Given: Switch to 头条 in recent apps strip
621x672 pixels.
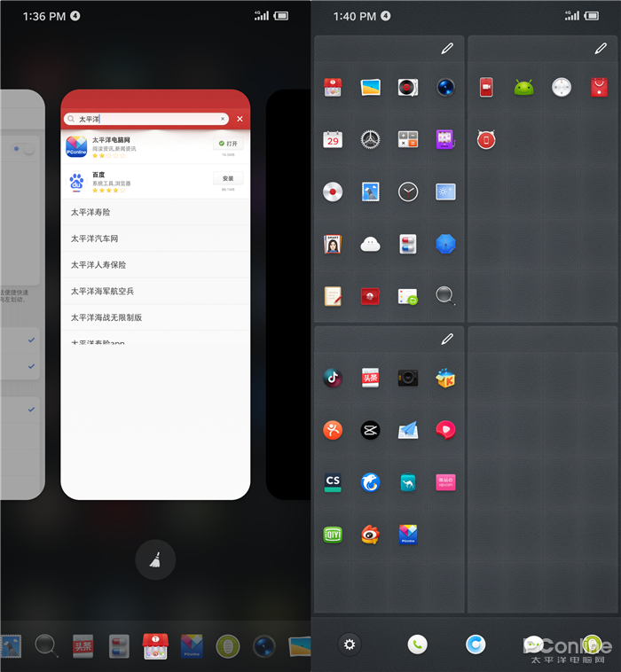Looking at the screenshot, I should (83, 646).
